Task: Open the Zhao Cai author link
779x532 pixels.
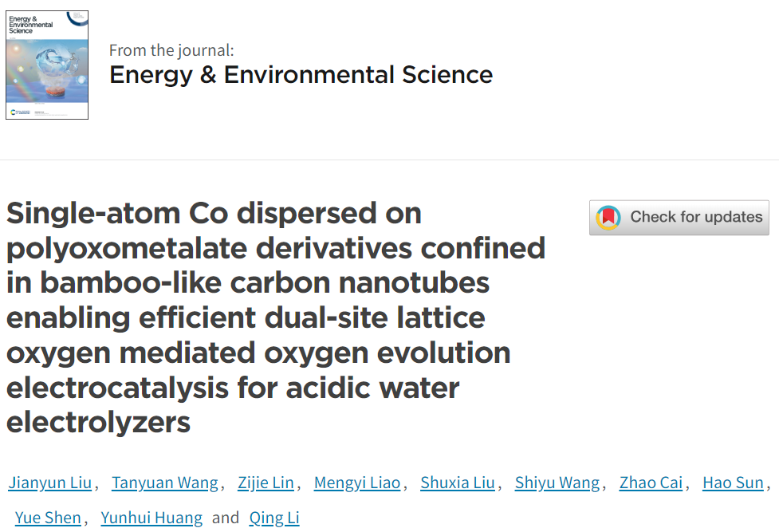Action: [651, 483]
